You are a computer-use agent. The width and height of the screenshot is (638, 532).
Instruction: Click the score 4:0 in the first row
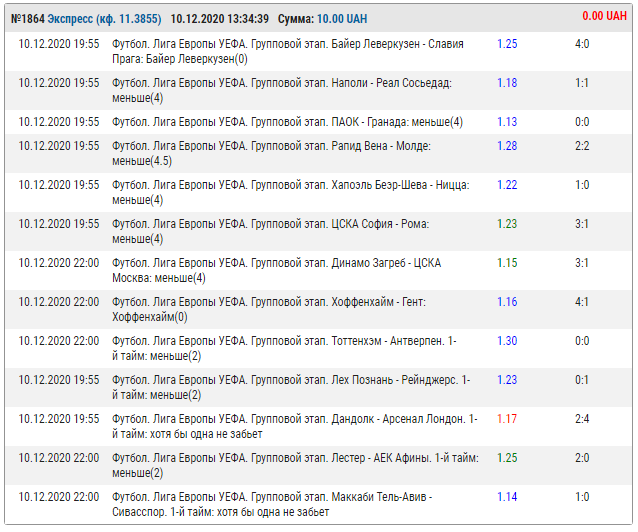point(582,44)
